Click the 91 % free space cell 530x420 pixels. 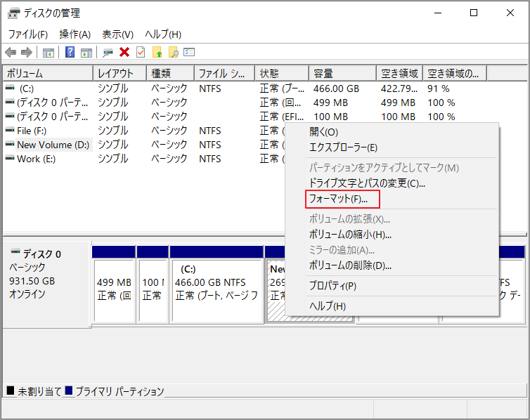(x=438, y=88)
